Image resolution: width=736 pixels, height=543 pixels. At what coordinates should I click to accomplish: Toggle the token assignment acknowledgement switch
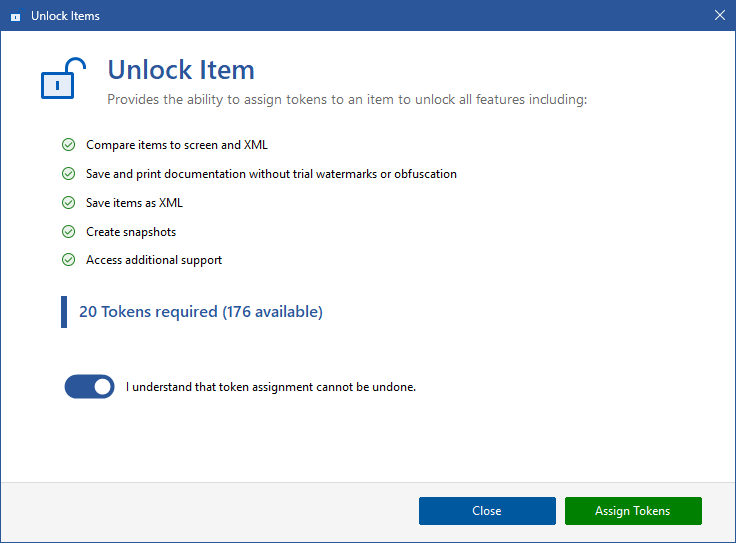89,387
